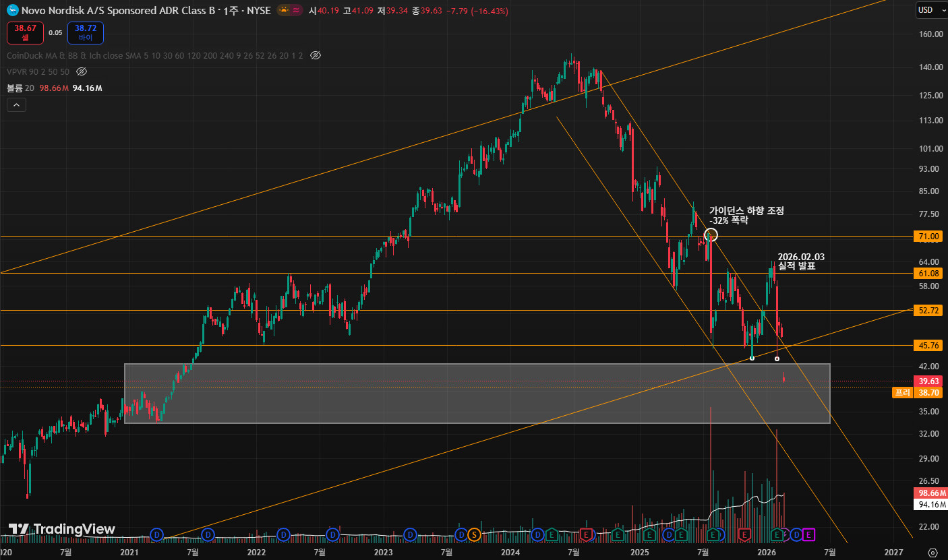948x560 pixels.
Task: Click the D marker left of magenta E
Action: (796, 534)
